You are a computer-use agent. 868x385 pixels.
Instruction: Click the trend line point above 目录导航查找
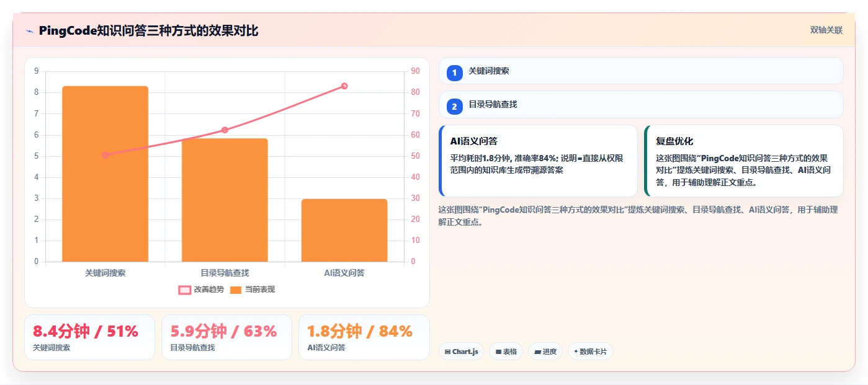(x=225, y=130)
